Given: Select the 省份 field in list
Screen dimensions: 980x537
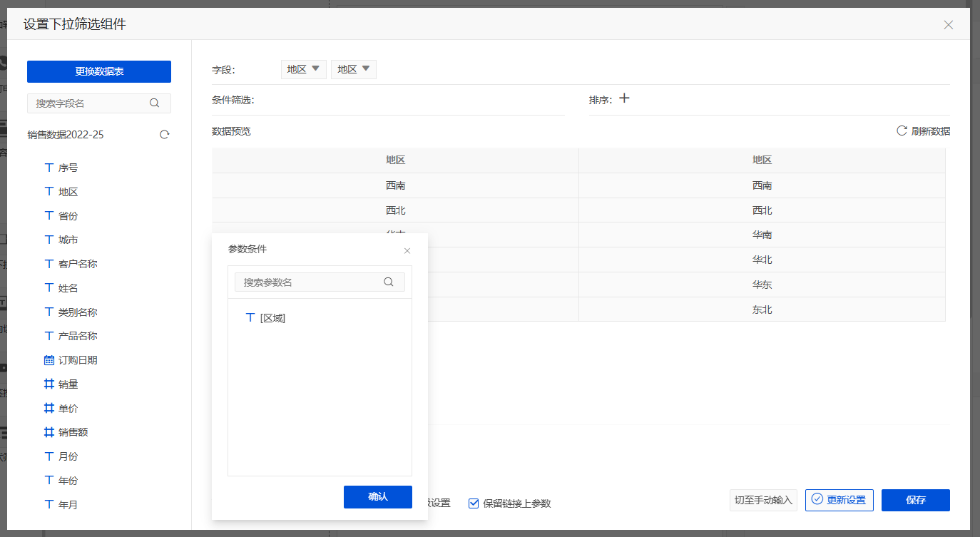Looking at the screenshot, I should pos(68,216).
